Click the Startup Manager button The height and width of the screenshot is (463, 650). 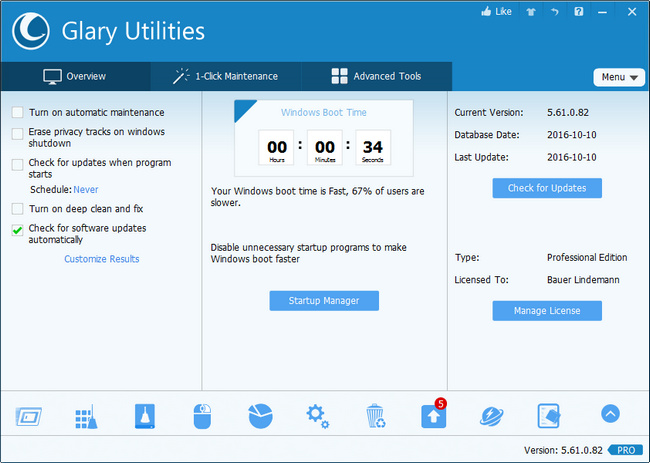[324, 301]
